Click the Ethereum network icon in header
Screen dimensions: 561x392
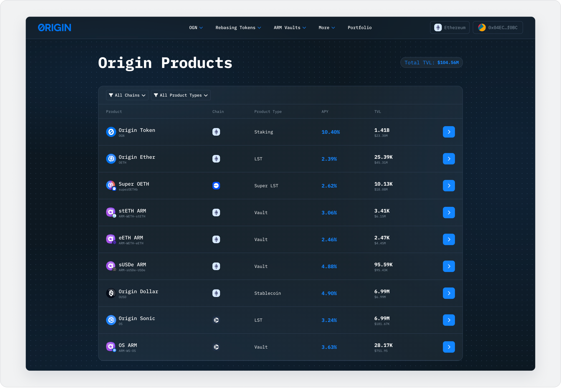438,28
